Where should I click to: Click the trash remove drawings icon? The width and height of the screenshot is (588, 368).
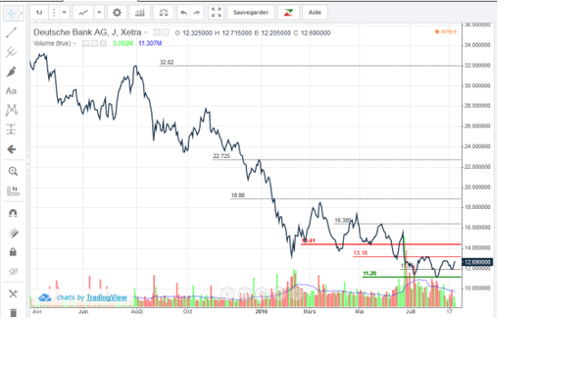(13, 312)
